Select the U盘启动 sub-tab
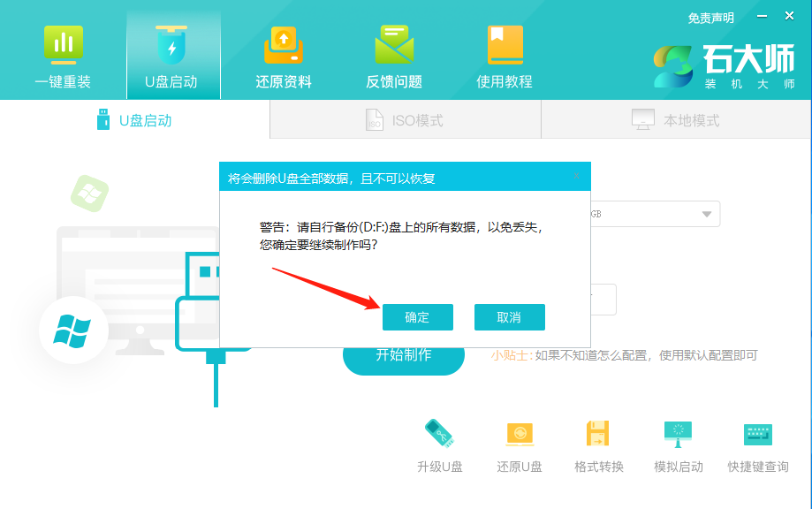Viewport: 812px width, 509px height. pyautogui.click(x=133, y=119)
